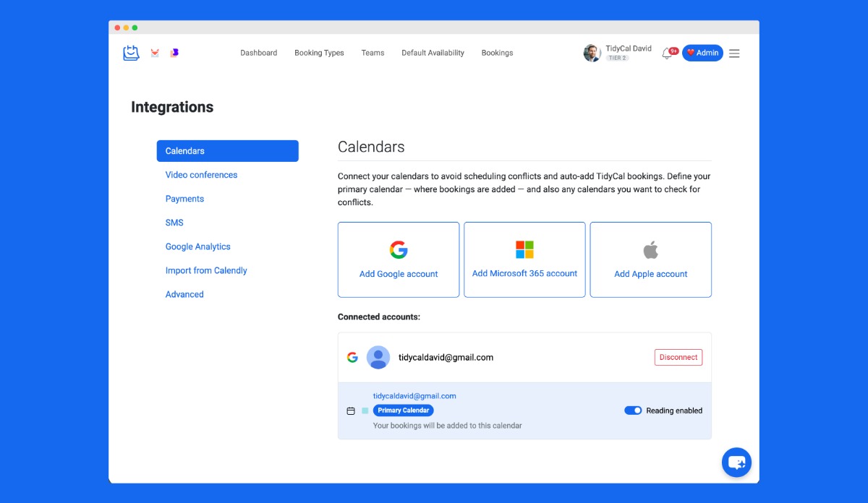Toggle the Reading enabled switch
The width and height of the screenshot is (868, 503).
tap(633, 410)
